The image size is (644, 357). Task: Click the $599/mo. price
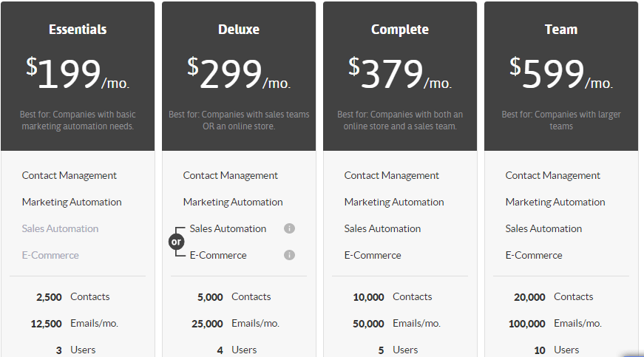561,73
